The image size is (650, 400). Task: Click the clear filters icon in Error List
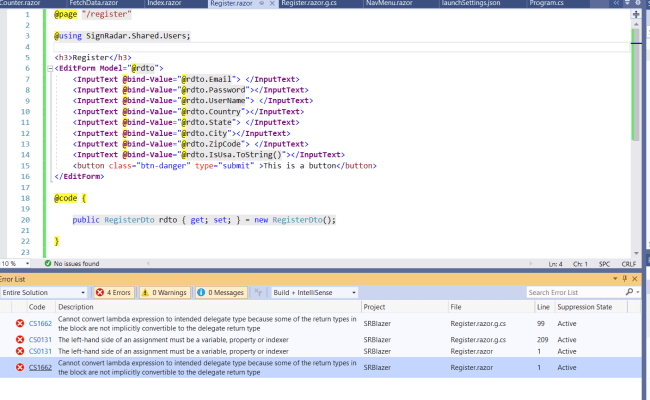point(258,293)
